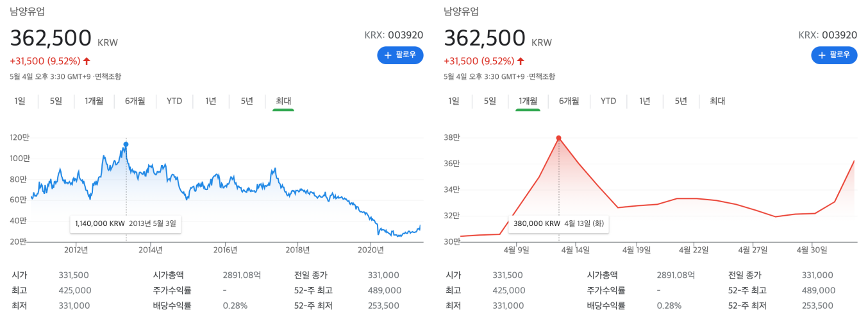
Task: Click KRX: 003920 ticker in right panel
Action: [828, 35]
